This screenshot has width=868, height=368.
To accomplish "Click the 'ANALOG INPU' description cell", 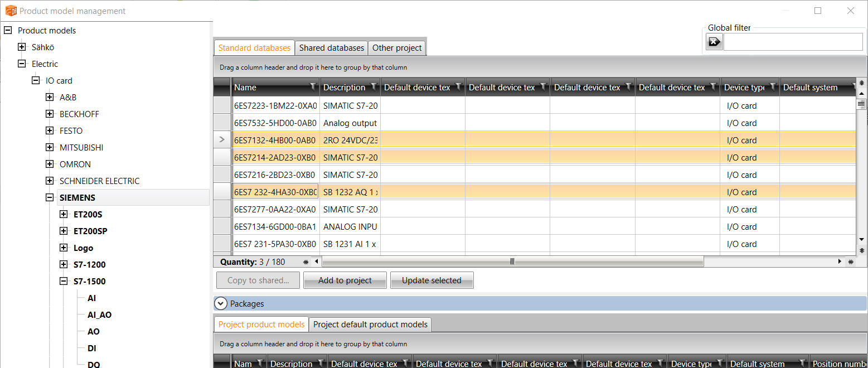I will [350, 226].
